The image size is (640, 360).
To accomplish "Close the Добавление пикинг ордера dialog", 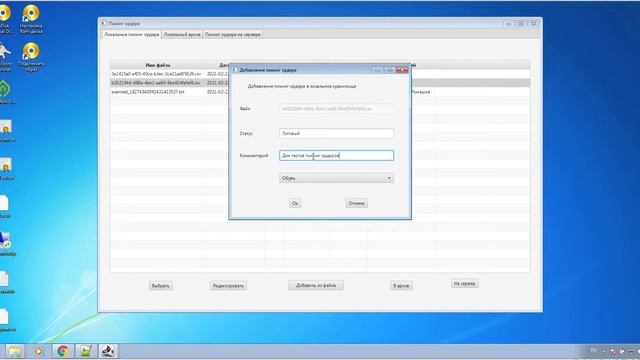I will coord(402,70).
